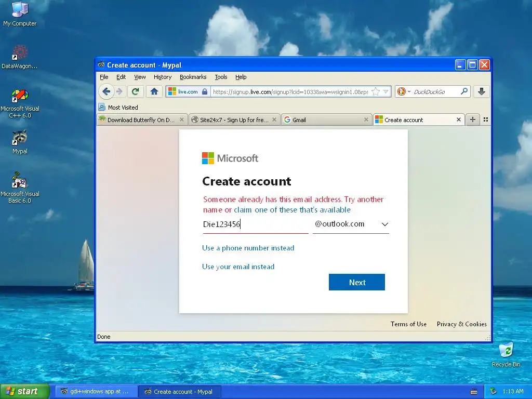This screenshot has height=399, width=532.
Task: Open the Terms of Use link
Action: coord(408,324)
